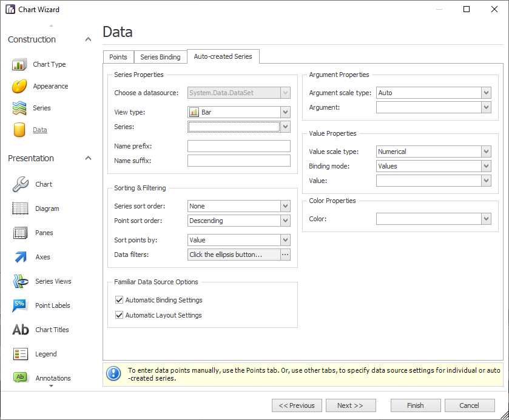
Task: Open the Legend page icon
Action: click(x=20, y=354)
